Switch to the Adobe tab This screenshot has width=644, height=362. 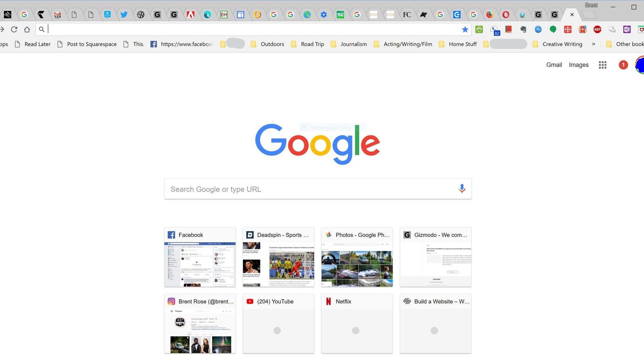coord(190,15)
